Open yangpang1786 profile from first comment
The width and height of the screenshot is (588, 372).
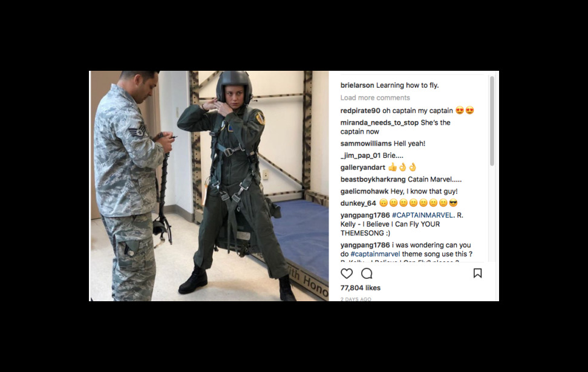pyautogui.click(x=365, y=215)
